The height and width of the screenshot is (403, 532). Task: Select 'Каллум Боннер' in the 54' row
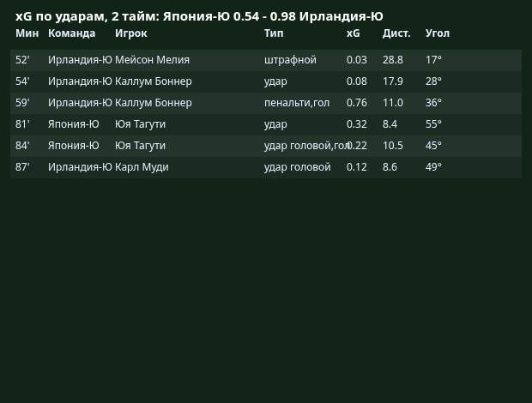[154, 81]
